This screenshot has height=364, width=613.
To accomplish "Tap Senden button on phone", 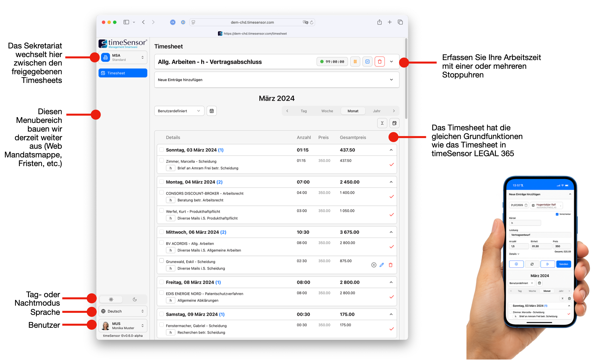I will [564, 264].
